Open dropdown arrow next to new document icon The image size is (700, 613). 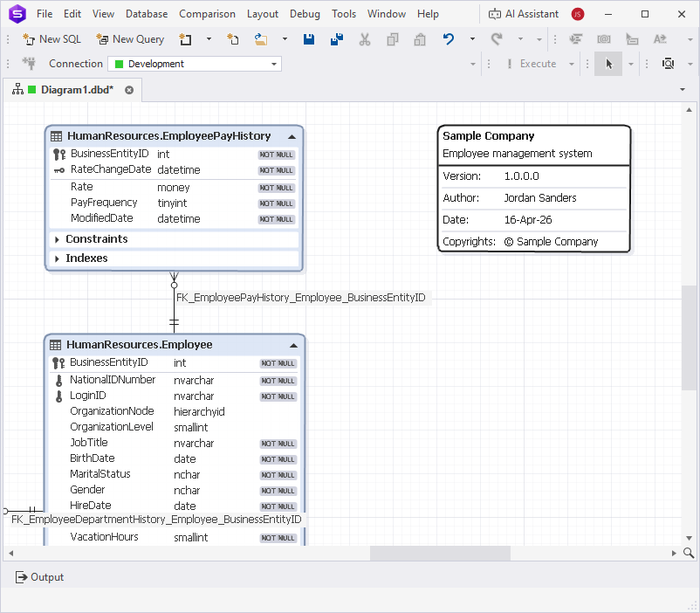pos(209,39)
